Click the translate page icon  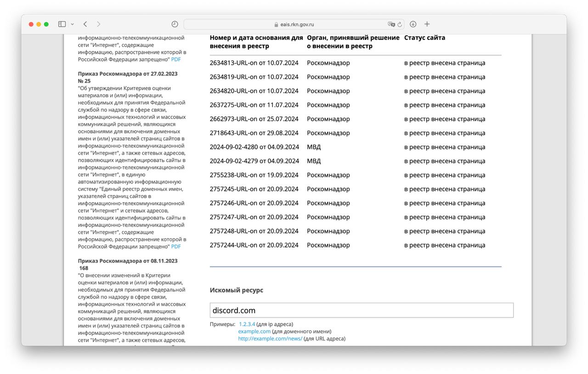(x=391, y=24)
